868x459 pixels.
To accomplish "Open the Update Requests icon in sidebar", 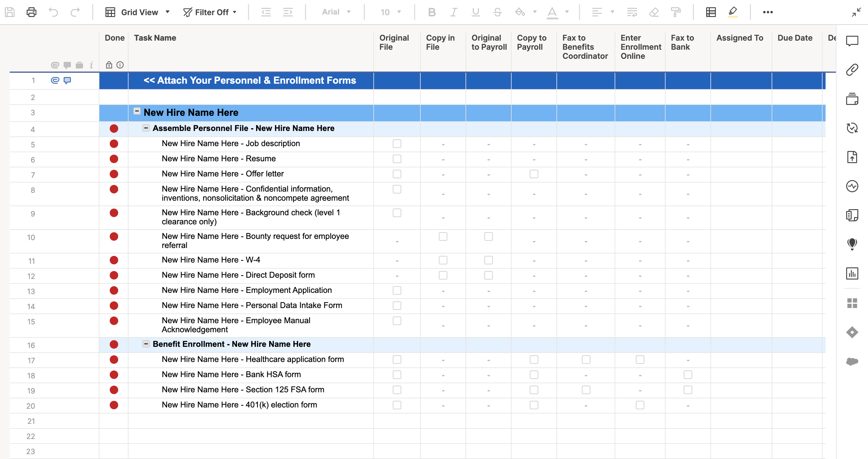I will (x=852, y=128).
